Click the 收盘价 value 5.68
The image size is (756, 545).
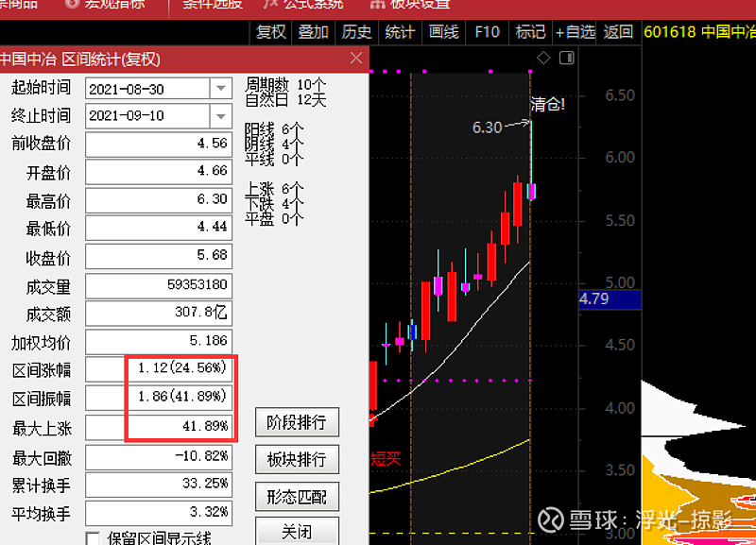[159, 256]
